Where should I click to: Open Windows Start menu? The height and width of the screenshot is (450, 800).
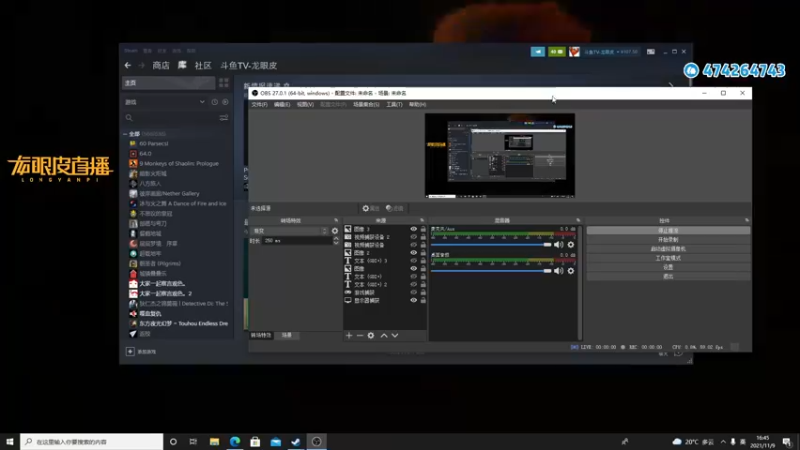click(x=10, y=441)
